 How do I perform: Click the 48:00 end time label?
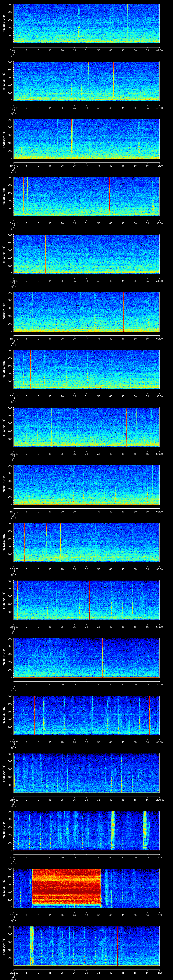click(160, 108)
